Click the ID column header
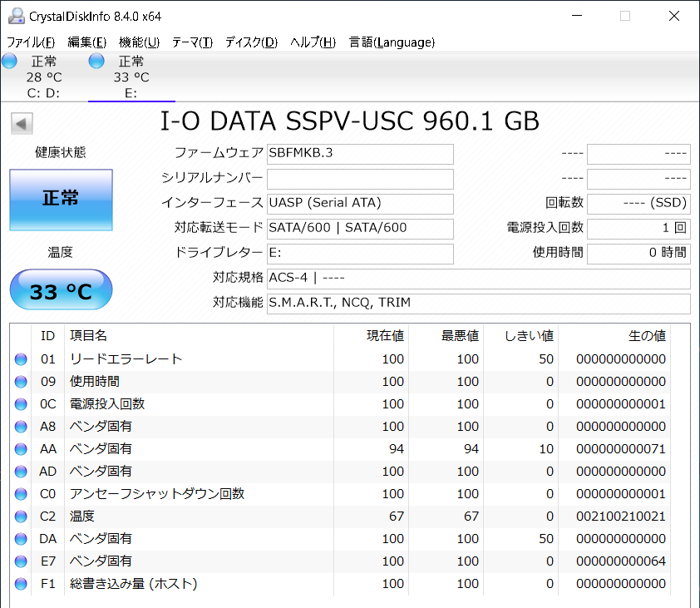The height and width of the screenshot is (608, 700). click(x=47, y=336)
